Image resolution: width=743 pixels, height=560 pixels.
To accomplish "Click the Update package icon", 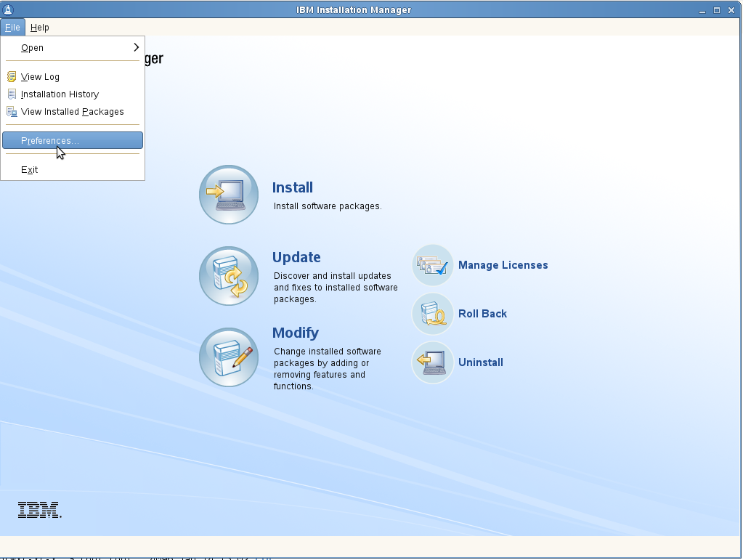I will tap(229, 276).
